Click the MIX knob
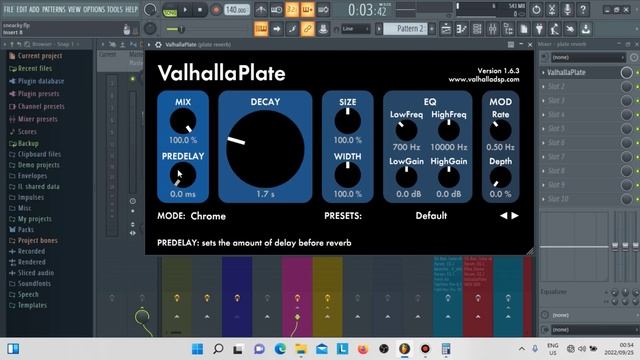Screen dimensions: 640x360 (x=183, y=121)
